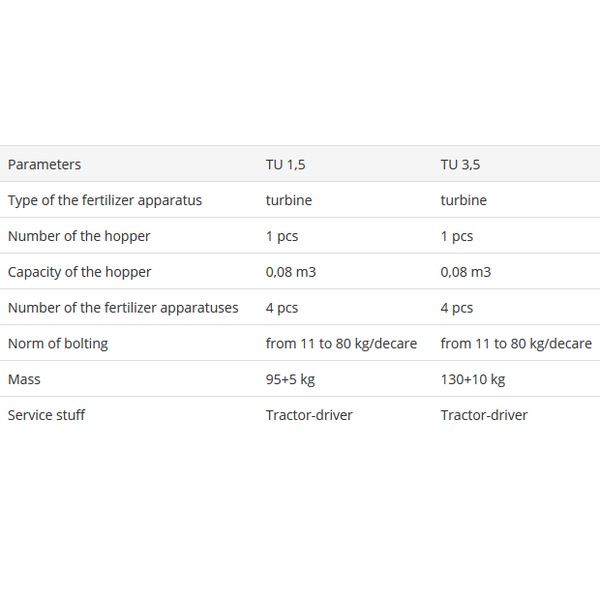Select Capacity of the hopper label
This screenshot has width=600, height=600.
[80, 272]
